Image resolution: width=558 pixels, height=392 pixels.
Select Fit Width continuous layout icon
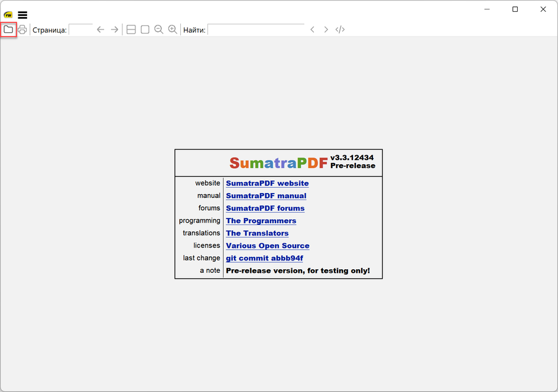pyautogui.click(x=131, y=30)
